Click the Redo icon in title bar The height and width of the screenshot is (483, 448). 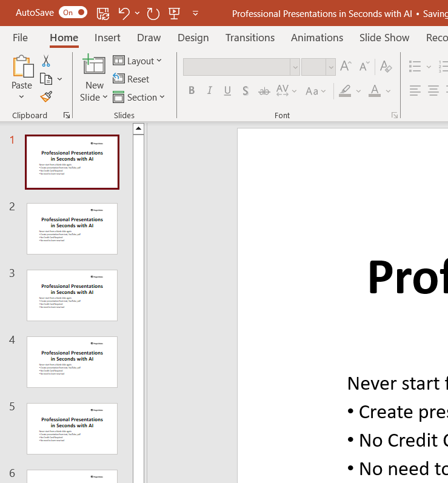[153, 13]
